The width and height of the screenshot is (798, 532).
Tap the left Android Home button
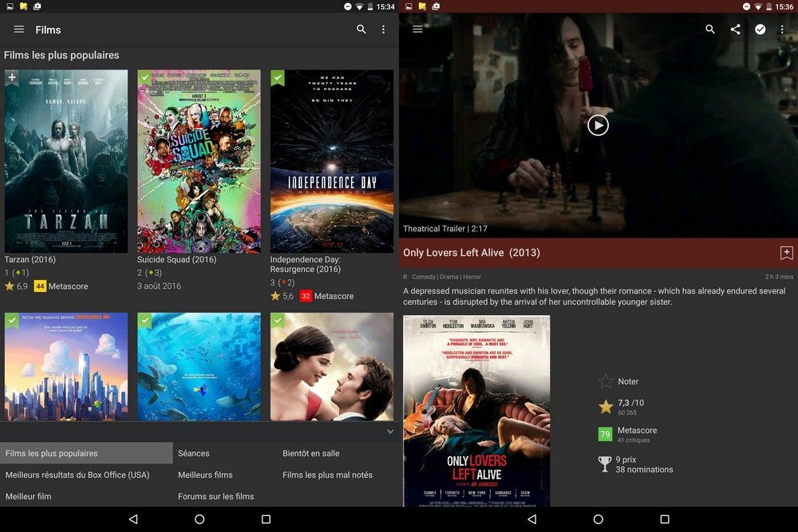pos(199,519)
